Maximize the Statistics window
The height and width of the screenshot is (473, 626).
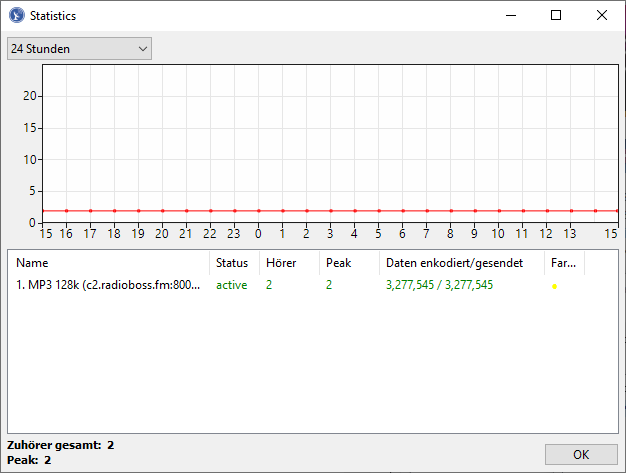556,16
